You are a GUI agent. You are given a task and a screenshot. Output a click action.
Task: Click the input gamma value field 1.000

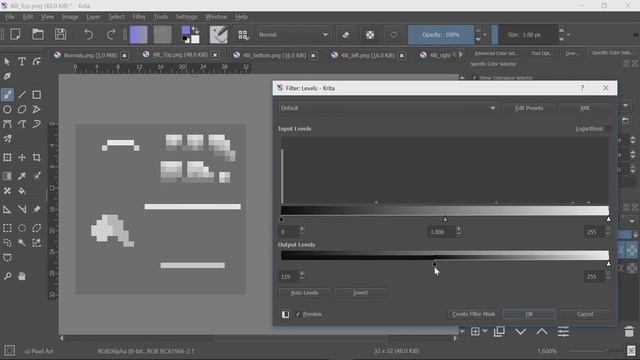[441, 232]
